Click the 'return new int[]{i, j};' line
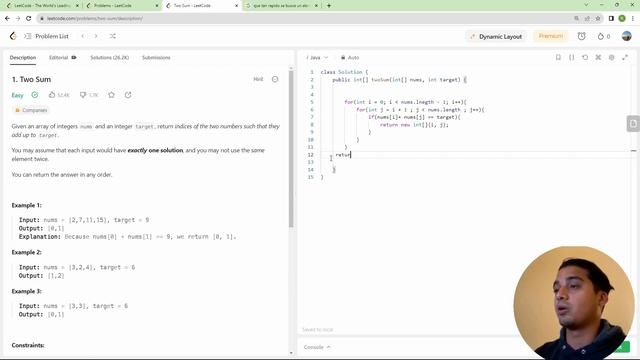The width and height of the screenshot is (640, 360). 414,124
